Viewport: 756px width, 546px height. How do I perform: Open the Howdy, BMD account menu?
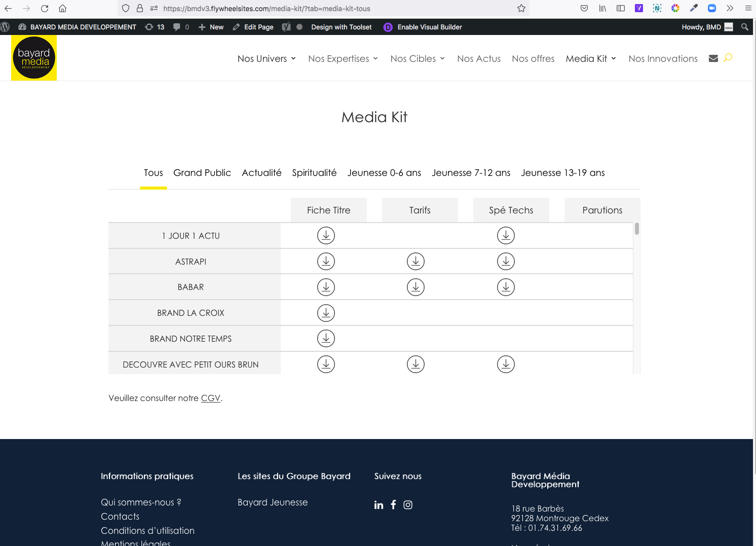(707, 27)
